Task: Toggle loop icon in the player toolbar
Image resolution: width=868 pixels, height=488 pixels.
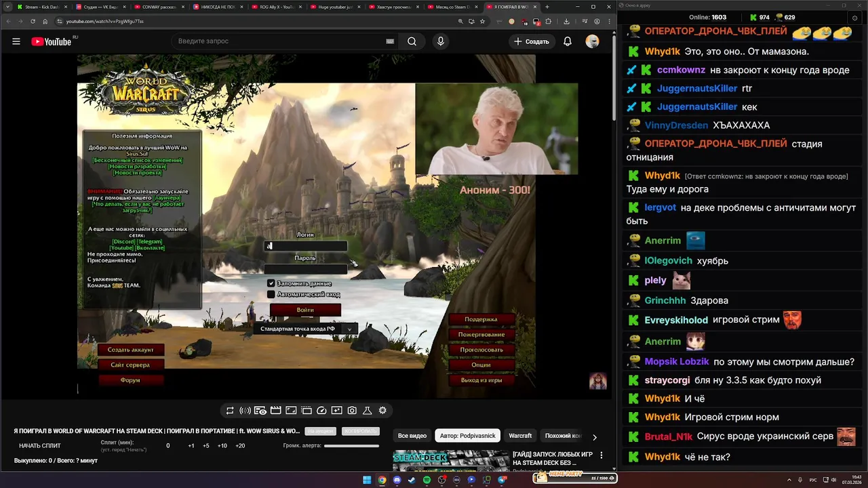Action: click(x=230, y=410)
